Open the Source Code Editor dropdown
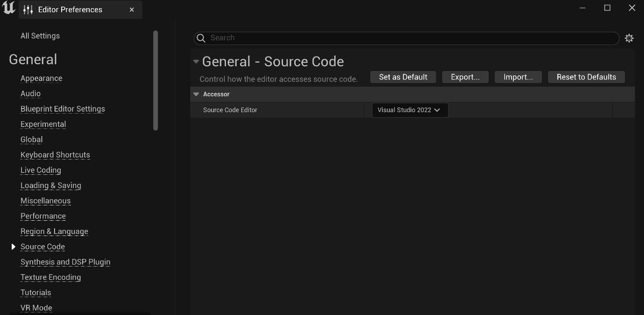The image size is (644, 315). coord(410,110)
